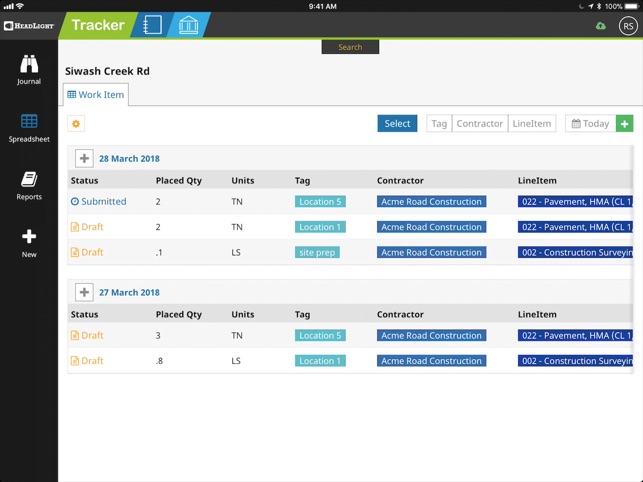Toggle the Tag filter

(x=439, y=124)
